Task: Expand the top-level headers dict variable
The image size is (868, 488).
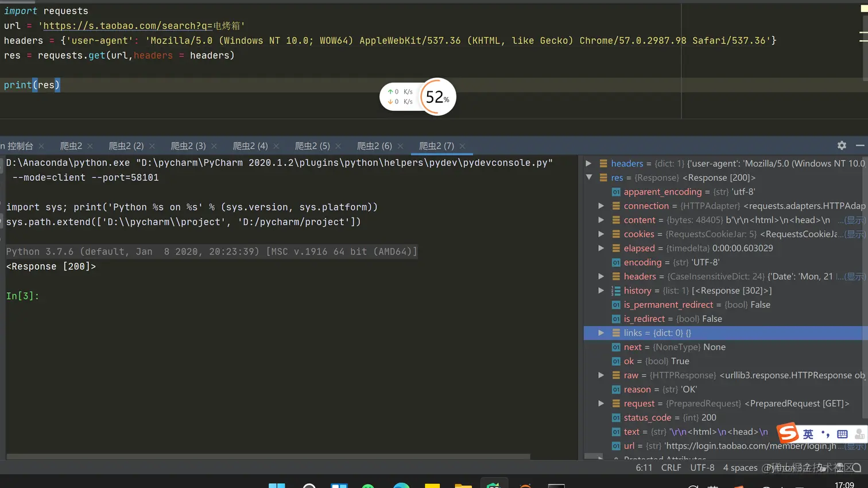Action: pos(588,164)
